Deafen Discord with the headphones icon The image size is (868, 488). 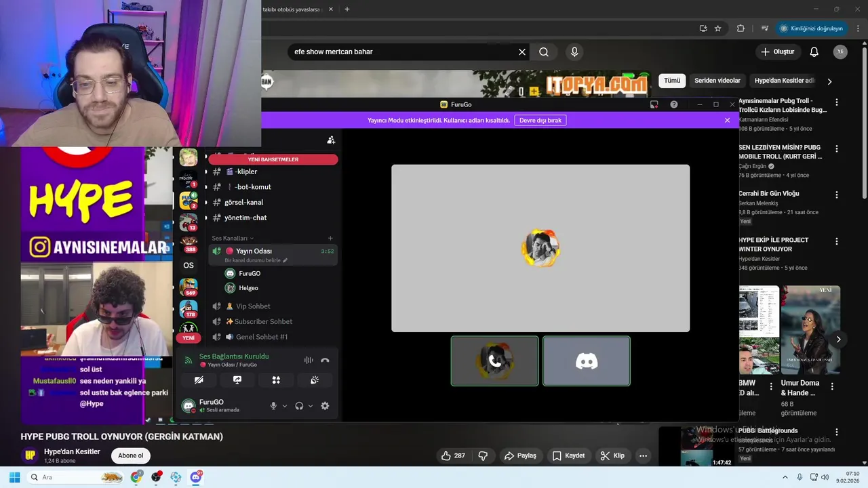299,406
